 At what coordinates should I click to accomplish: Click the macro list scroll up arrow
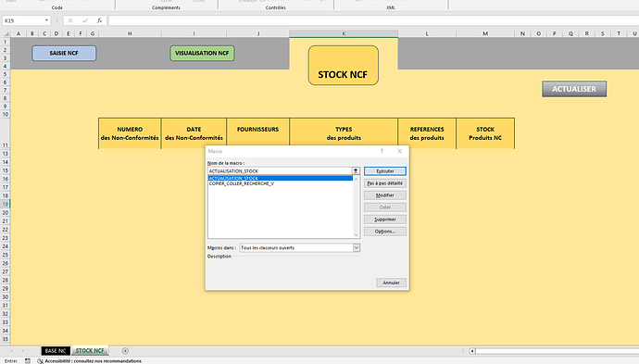(x=357, y=179)
